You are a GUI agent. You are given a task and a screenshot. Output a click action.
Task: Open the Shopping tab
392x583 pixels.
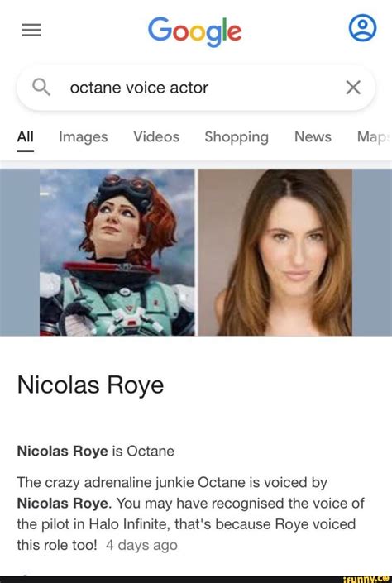[237, 137]
